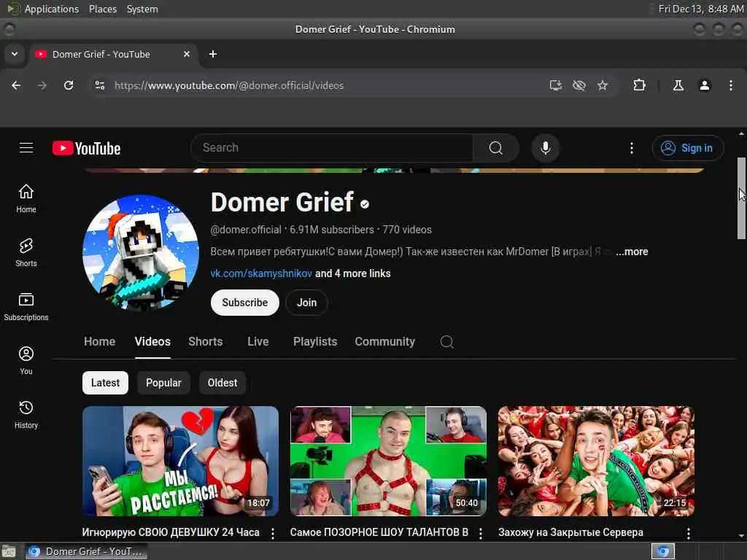Select Domer Grief taskbar window button
The width and height of the screenshot is (747, 560).
tap(86, 551)
